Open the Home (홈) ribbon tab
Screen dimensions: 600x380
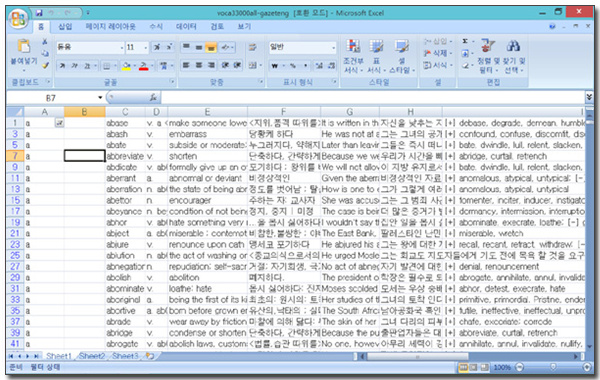pos(41,26)
